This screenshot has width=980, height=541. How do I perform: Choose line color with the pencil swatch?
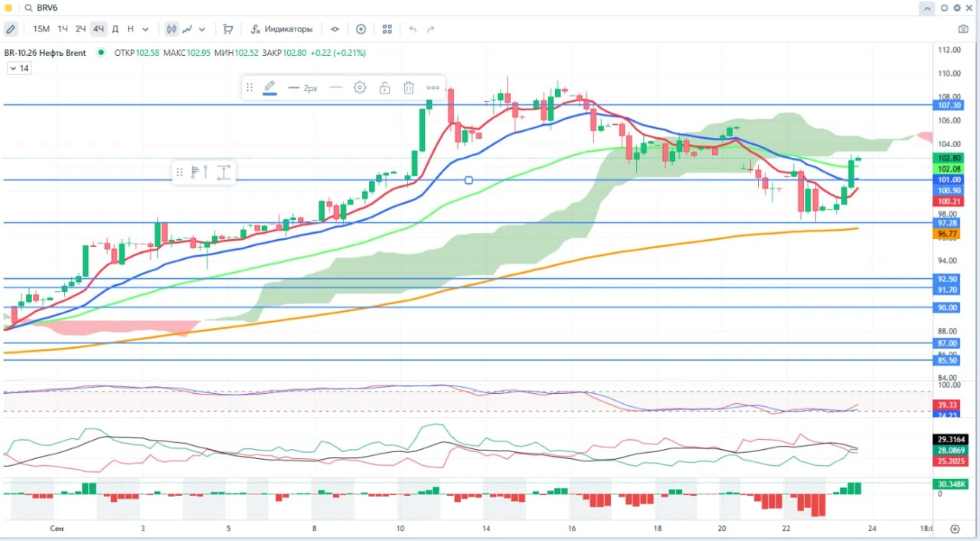pyautogui.click(x=269, y=87)
